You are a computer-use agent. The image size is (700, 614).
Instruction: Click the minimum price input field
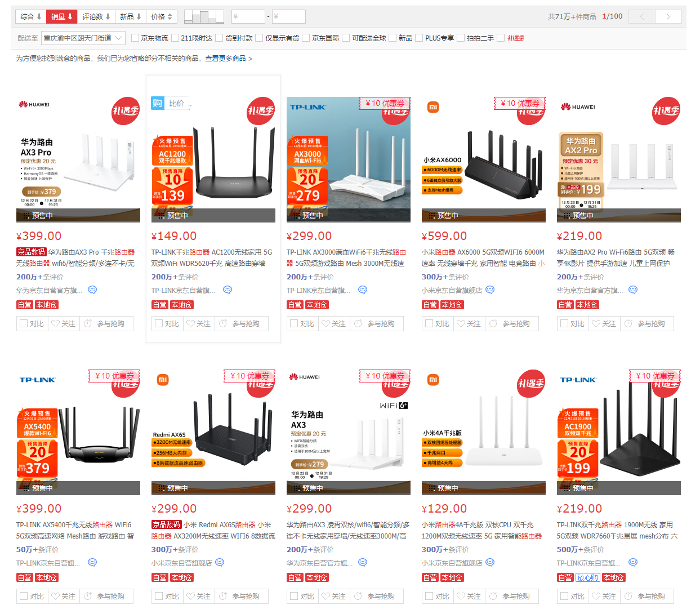click(248, 17)
